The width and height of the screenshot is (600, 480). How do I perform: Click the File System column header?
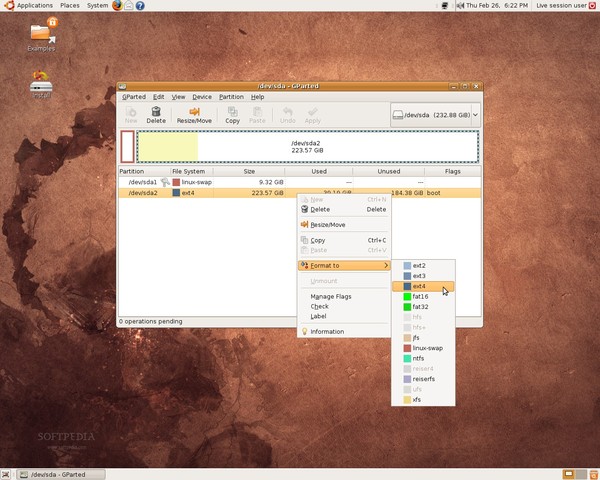[x=191, y=171]
